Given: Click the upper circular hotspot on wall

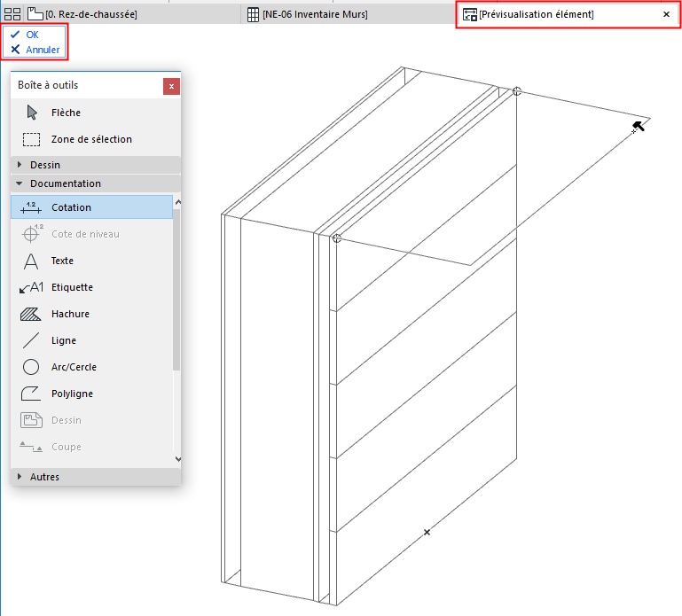Looking at the screenshot, I should click(x=517, y=91).
